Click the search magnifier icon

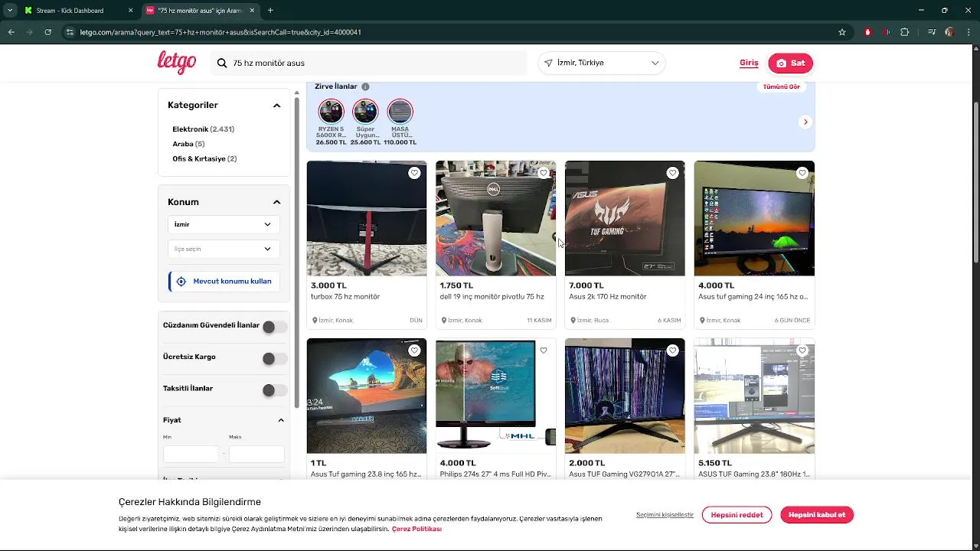[222, 63]
